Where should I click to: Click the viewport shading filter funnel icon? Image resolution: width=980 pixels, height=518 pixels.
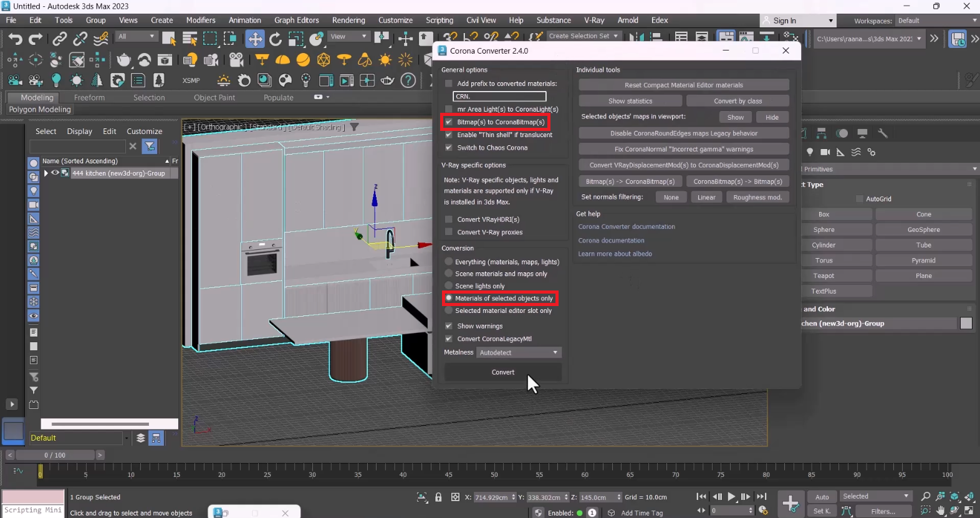pyautogui.click(x=355, y=127)
